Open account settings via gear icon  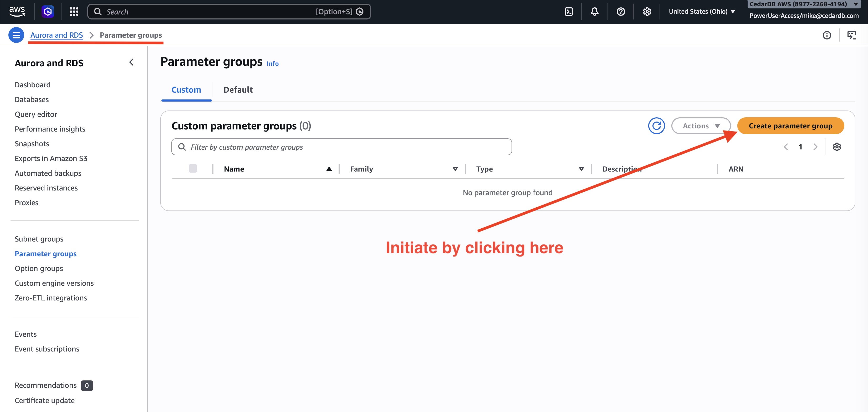646,12
